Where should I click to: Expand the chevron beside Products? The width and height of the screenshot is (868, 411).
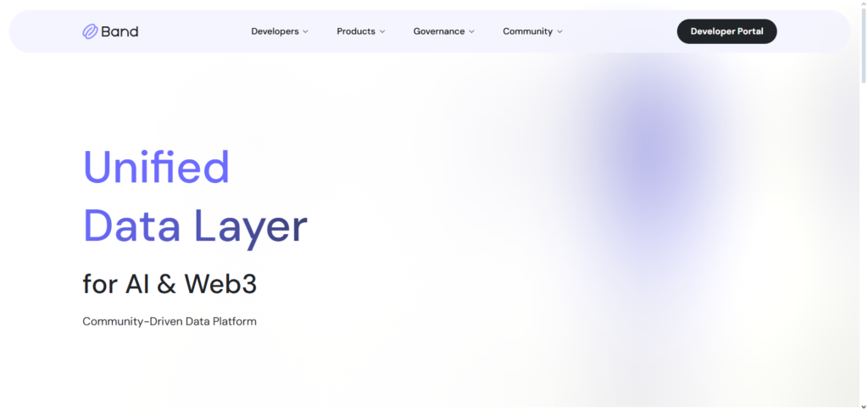point(382,31)
